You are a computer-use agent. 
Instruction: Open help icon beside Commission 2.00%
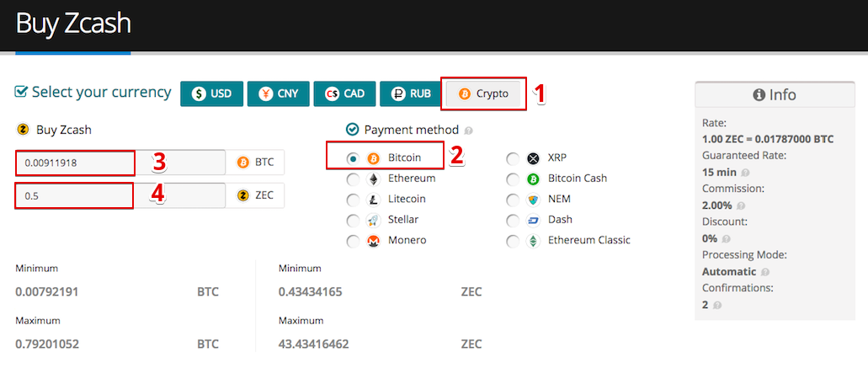(741, 205)
